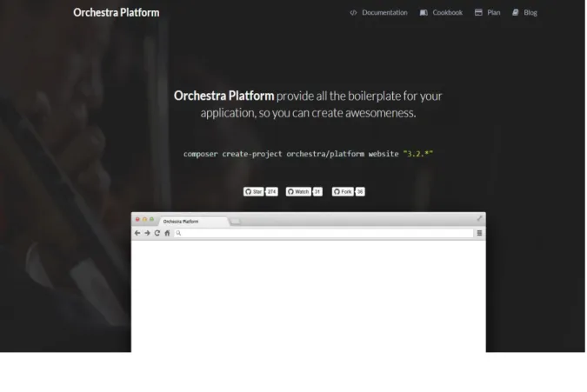
Task: Select the Orchestra Platform browser tab
Action: [x=194, y=222]
